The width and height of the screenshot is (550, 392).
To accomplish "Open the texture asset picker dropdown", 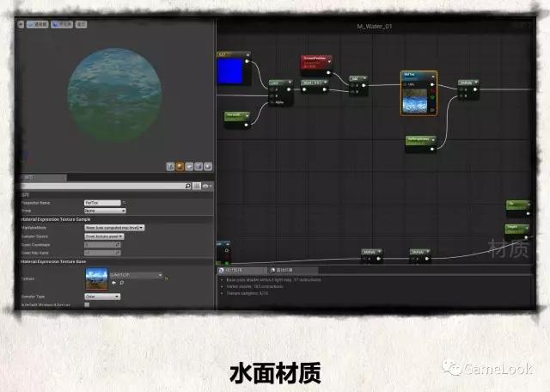I will [x=137, y=275].
